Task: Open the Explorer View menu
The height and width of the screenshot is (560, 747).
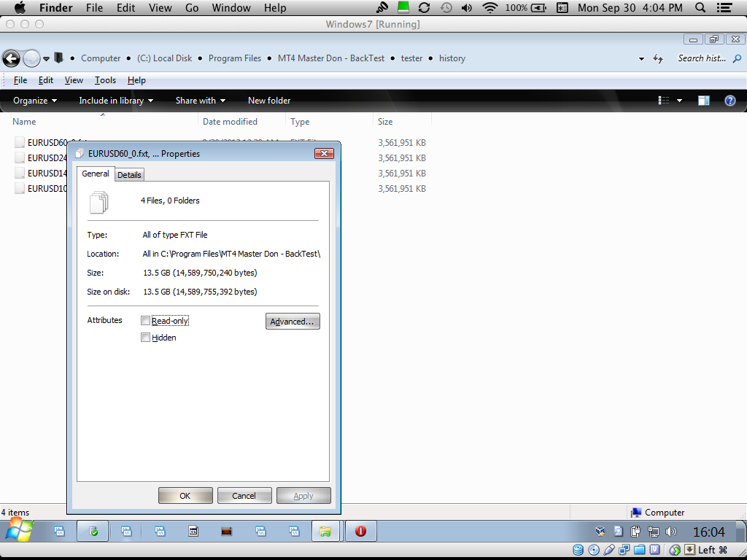Action: click(74, 80)
